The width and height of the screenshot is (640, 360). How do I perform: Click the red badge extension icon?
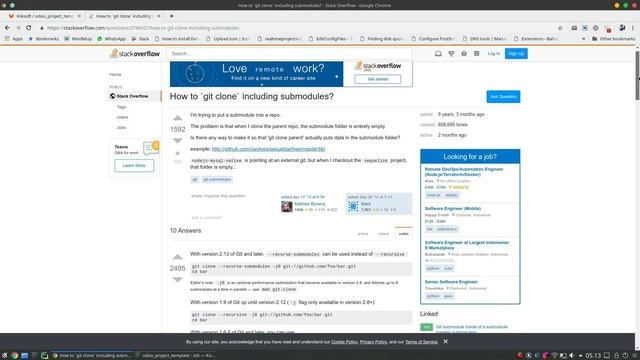click(x=608, y=29)
